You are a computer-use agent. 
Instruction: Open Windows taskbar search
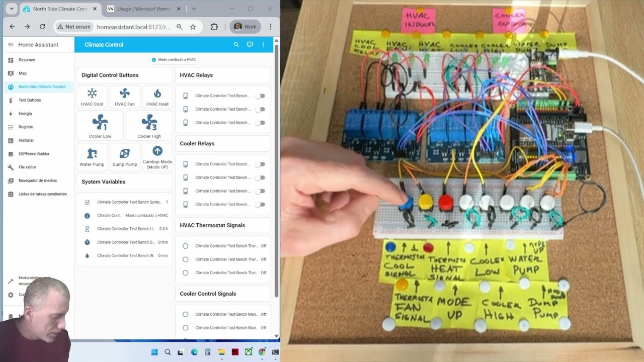tap(168, 352)
